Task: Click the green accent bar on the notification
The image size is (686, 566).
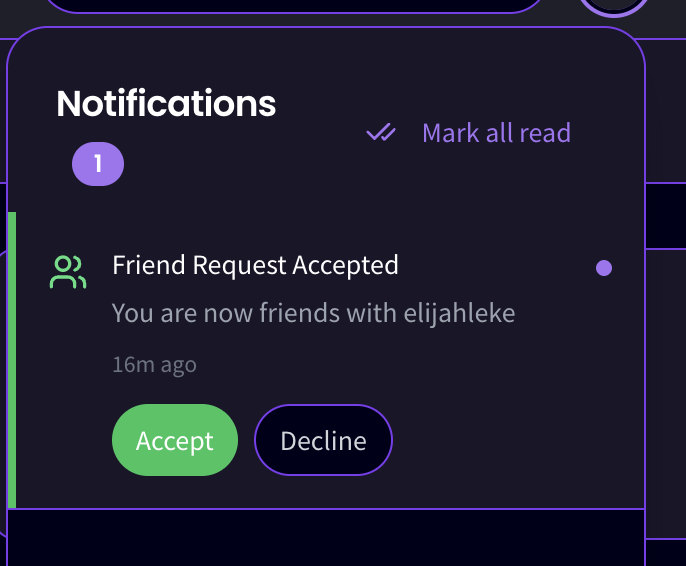Action: (12, 360)
